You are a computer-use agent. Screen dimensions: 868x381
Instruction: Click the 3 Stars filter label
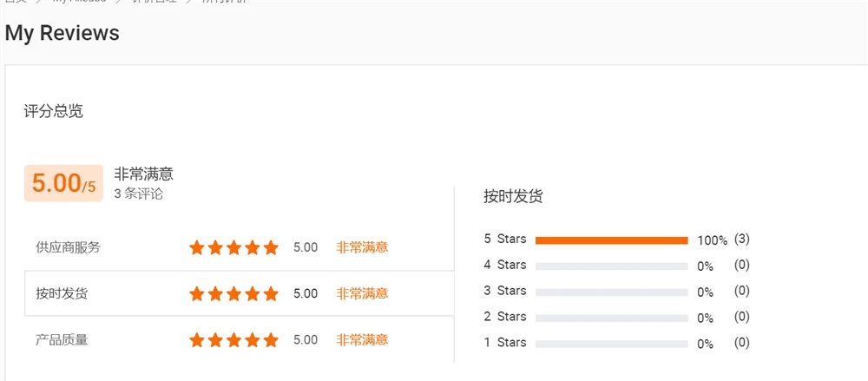point(505,291)
